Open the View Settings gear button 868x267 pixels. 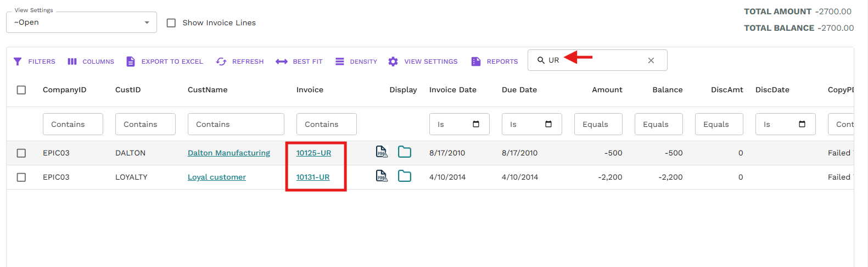[x=393, y=62]
